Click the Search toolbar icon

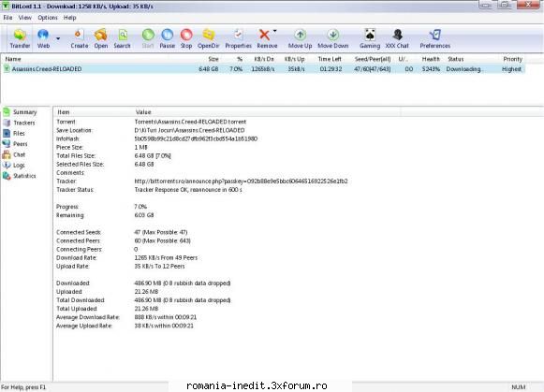[x=122, y=38]
